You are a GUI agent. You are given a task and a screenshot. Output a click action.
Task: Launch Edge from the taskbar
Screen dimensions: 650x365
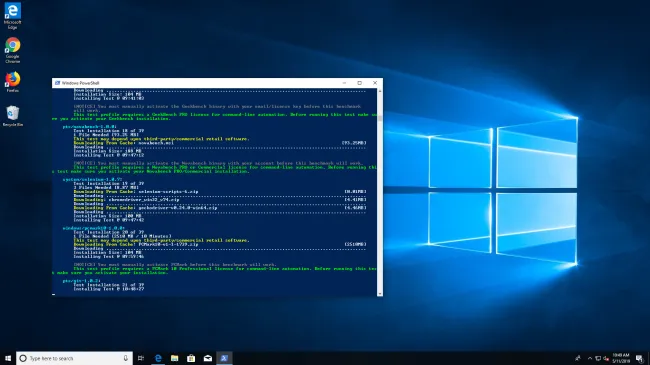click(x=158, y=358)
